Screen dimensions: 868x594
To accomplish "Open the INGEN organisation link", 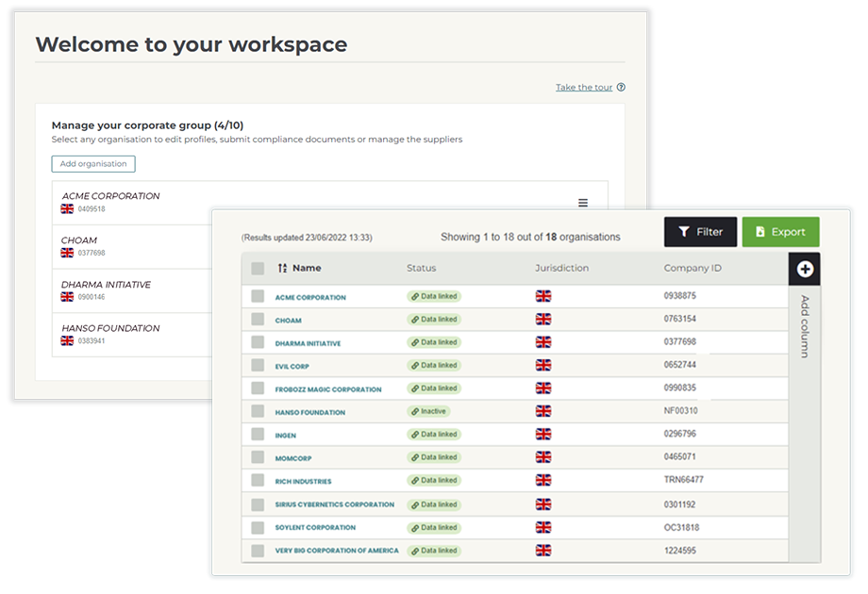I will coord(286,436).
